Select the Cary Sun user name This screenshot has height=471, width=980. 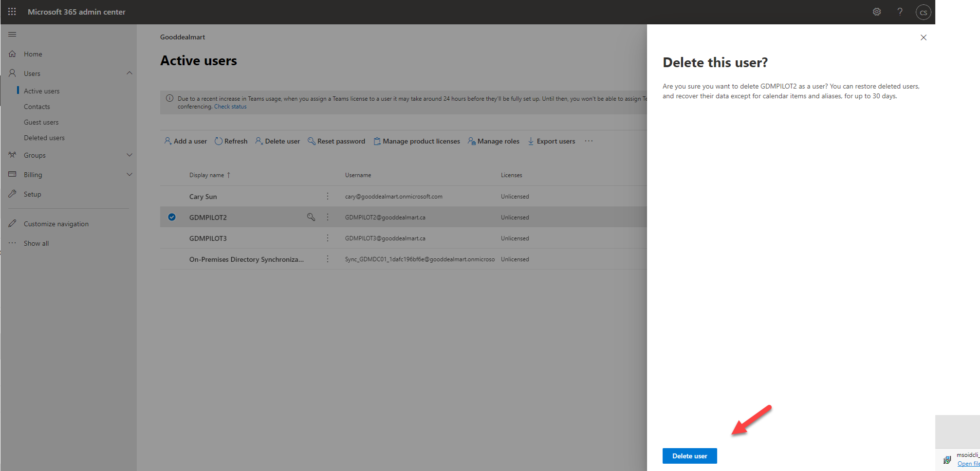(x=203, y=197)
